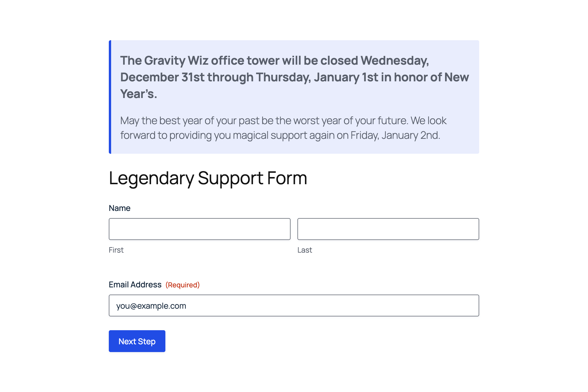This screenshot has height=392, width=588.
Task: Click the word "Wednesday" in the notice
Action: click(395, 61)
